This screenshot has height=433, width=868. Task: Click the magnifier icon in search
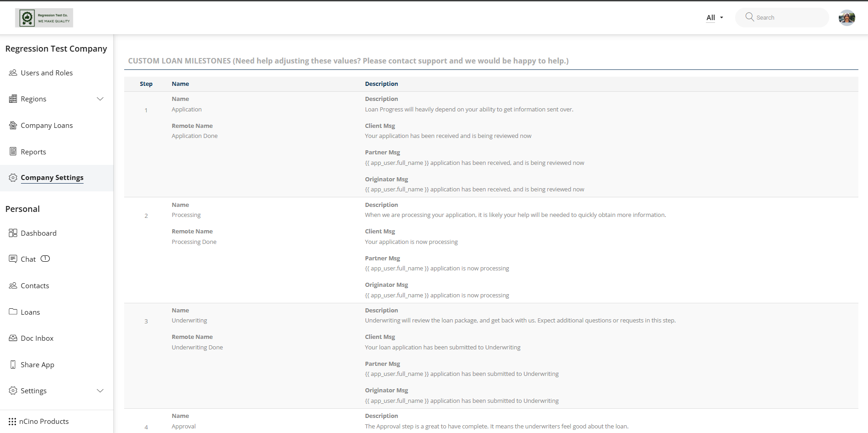click(749, 17)
